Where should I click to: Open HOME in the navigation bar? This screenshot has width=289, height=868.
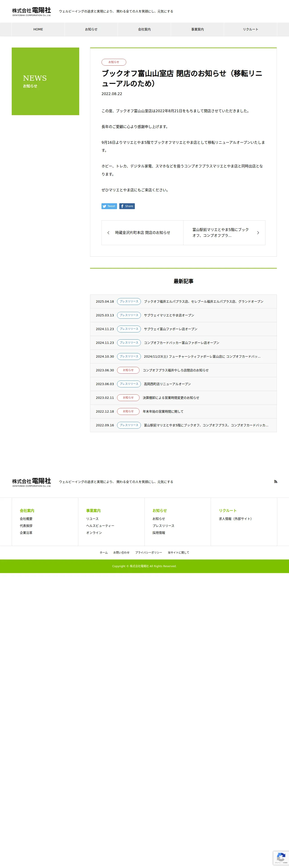click(38, 29)
